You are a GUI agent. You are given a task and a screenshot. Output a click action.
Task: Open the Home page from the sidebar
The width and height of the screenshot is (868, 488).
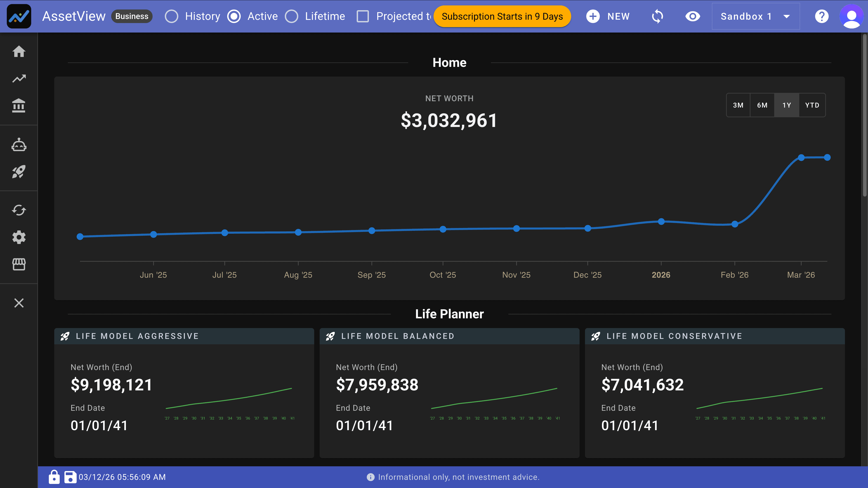pos(19,51)
